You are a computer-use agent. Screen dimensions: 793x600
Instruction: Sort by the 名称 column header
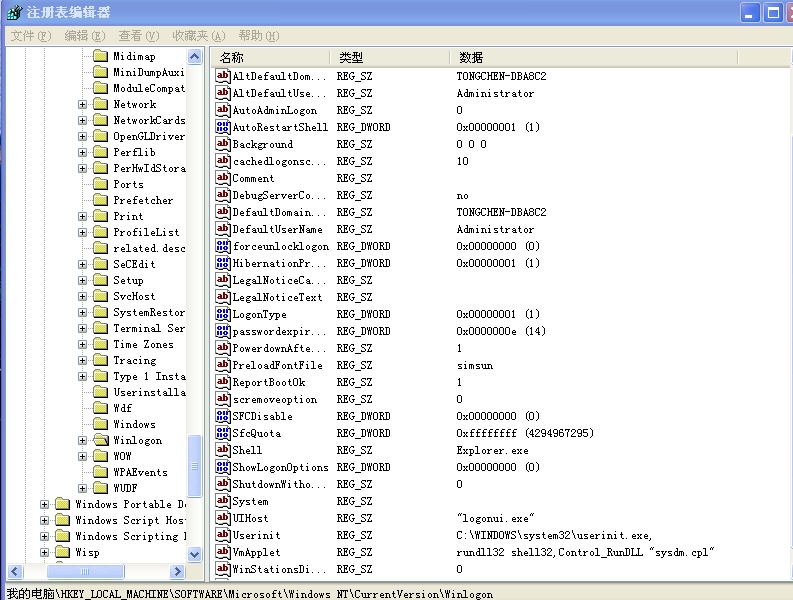[x=270, y=58]
